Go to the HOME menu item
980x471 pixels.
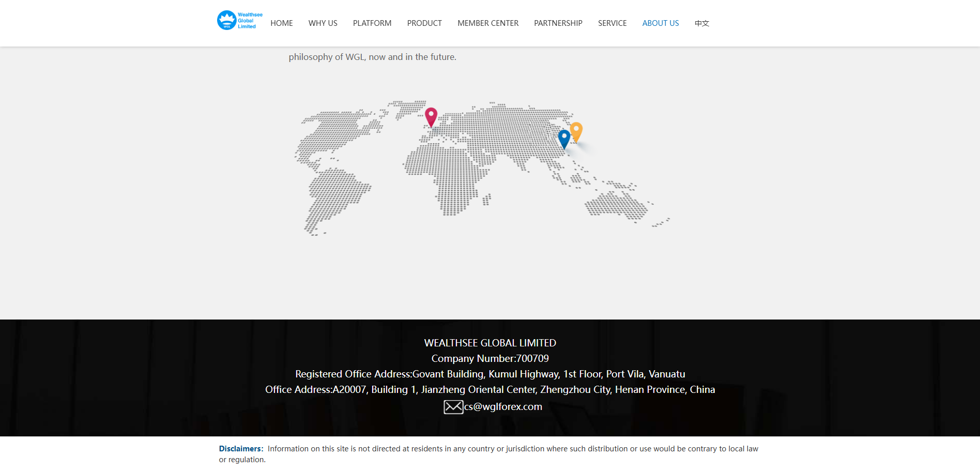(x=282, y=23)
